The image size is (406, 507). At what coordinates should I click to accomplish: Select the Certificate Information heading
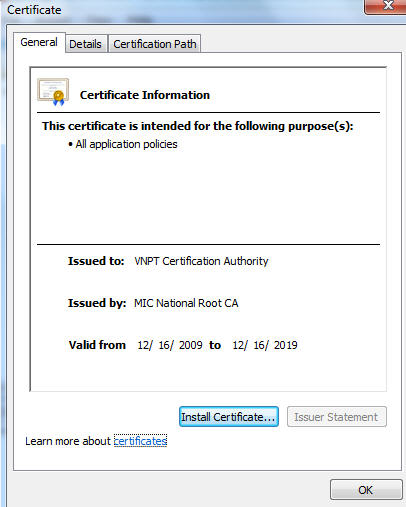click(x=145, y=95)
